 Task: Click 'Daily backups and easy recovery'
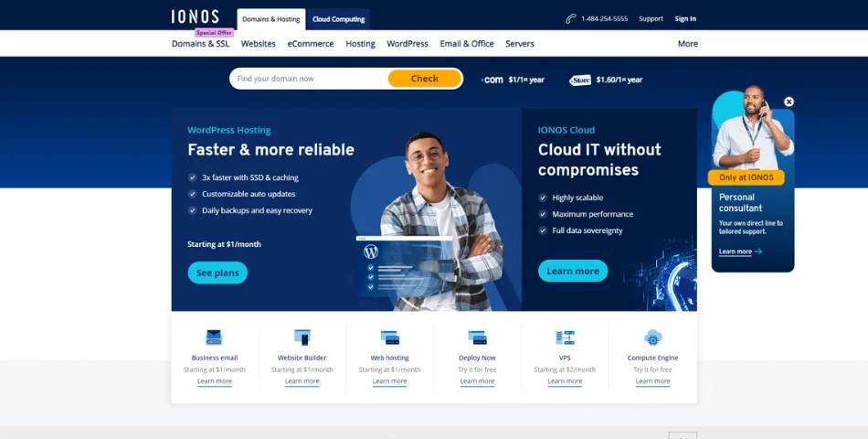pyautogui.click(x=257, y=210)
